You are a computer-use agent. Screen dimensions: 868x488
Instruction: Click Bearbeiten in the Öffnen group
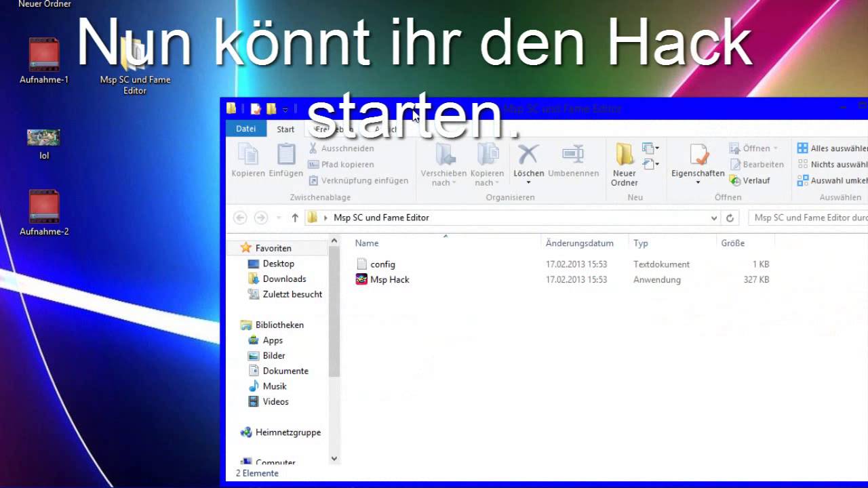pyautogui.click(x=756, y=165)
